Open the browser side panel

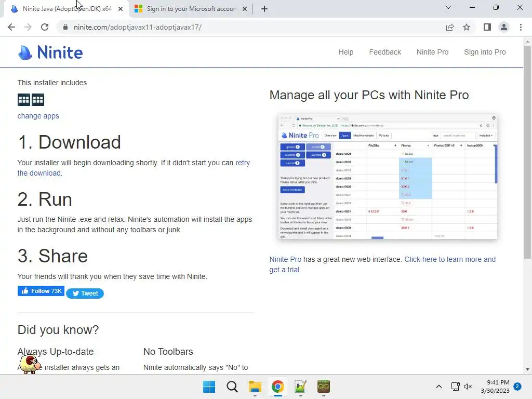(x=487, y=27)
